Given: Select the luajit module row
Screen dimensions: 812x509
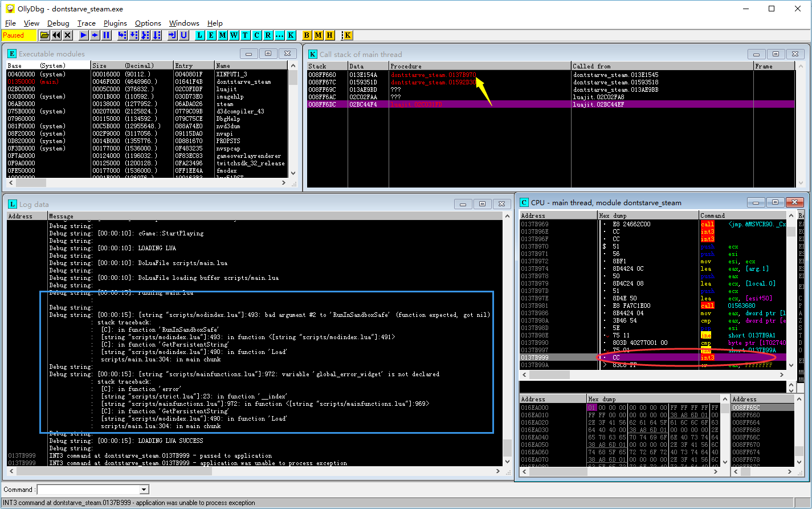Looking at the screenshot, I should coord(227,89).
